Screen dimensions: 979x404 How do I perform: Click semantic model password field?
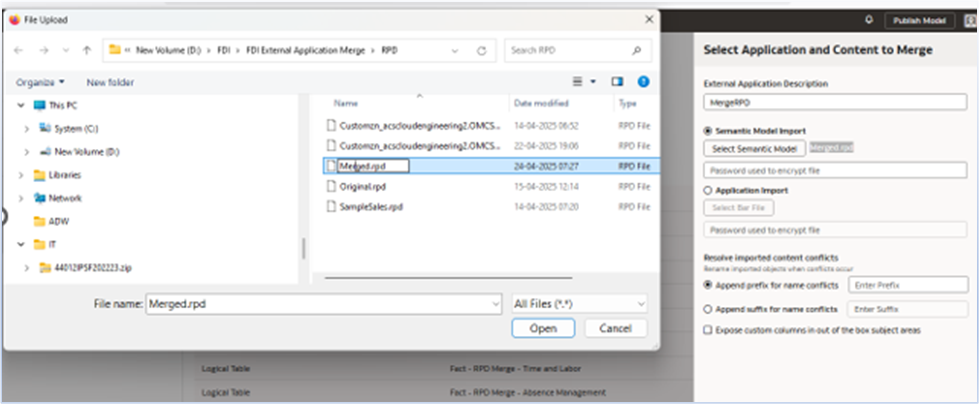835,170
